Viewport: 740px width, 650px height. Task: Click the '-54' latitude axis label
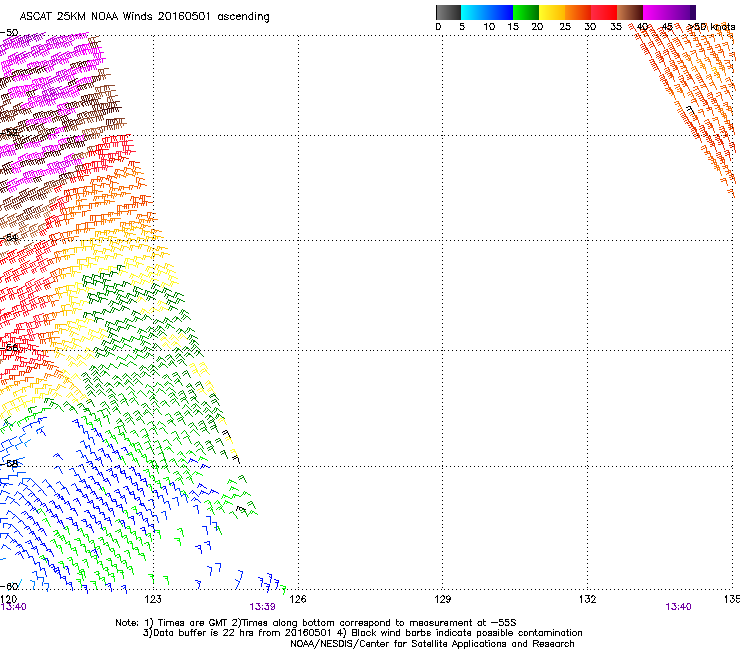tap(9, 237)
